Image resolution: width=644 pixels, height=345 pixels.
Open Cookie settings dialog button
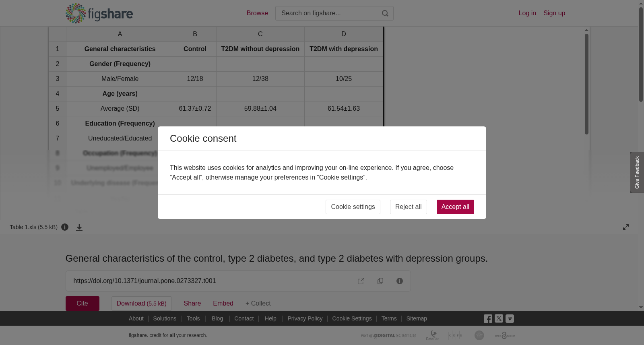click(x=353, y=207)
